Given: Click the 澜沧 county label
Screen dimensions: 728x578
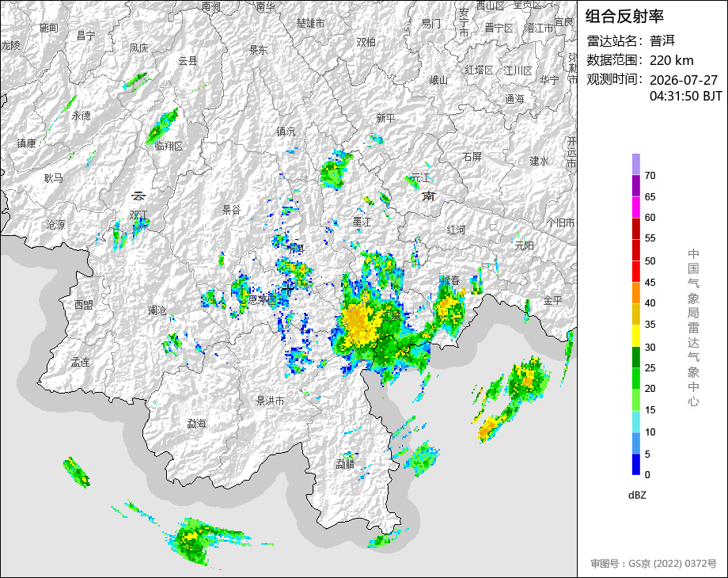Looking at the screenshot, I should (x=157, y=310).
